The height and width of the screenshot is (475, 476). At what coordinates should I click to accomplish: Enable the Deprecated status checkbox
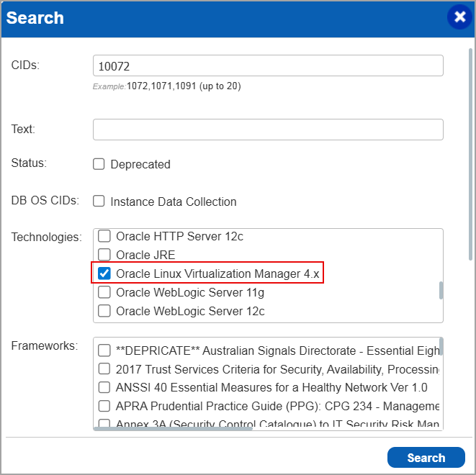[x=99, y=164]
